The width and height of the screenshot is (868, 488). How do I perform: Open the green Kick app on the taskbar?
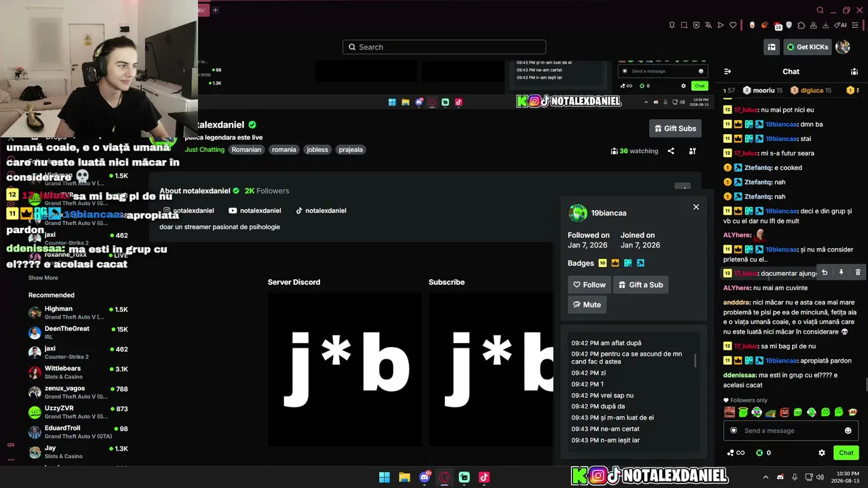coord(465,477)
